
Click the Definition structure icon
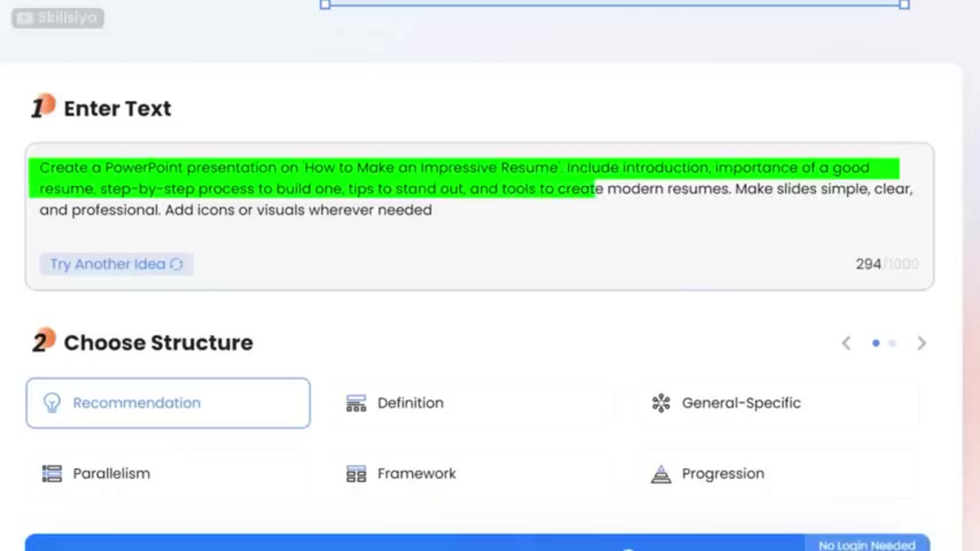(357, 403)
